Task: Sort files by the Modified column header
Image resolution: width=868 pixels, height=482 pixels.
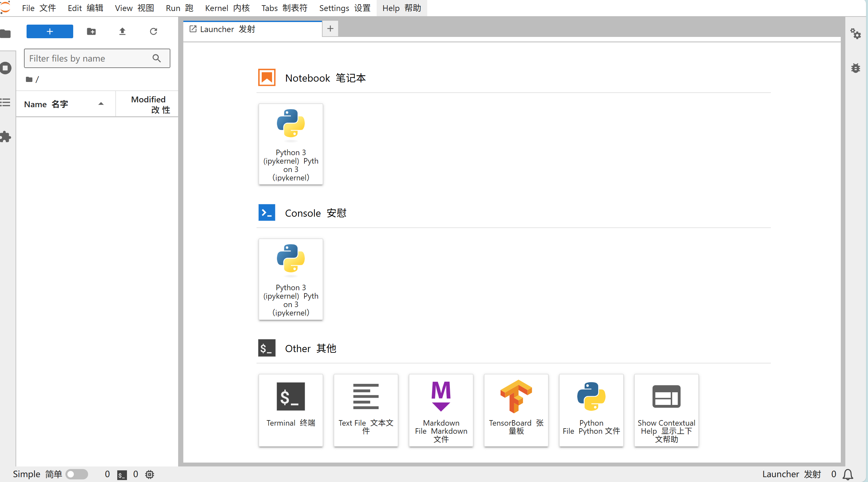Action: coord(147,104)
